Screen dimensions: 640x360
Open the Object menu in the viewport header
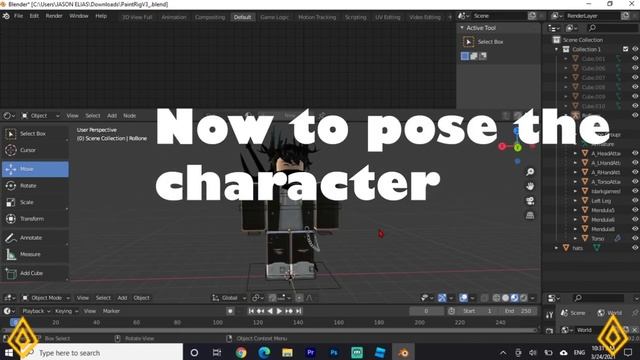click(x=141, y=298)
